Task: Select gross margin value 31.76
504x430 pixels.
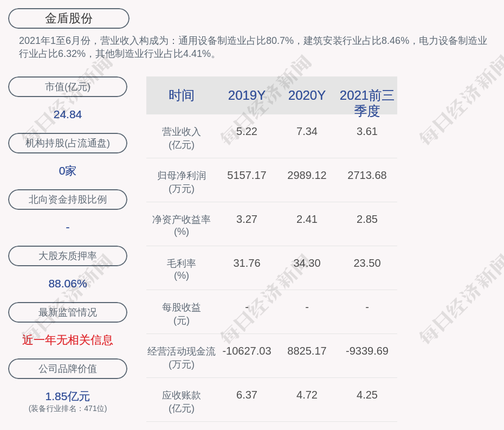Action: pyautogui.click(x=247, y=263)
